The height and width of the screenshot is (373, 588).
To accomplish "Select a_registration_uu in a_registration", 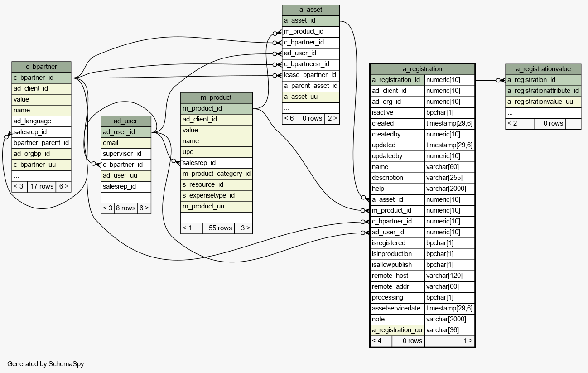I will tap(397, 330).
